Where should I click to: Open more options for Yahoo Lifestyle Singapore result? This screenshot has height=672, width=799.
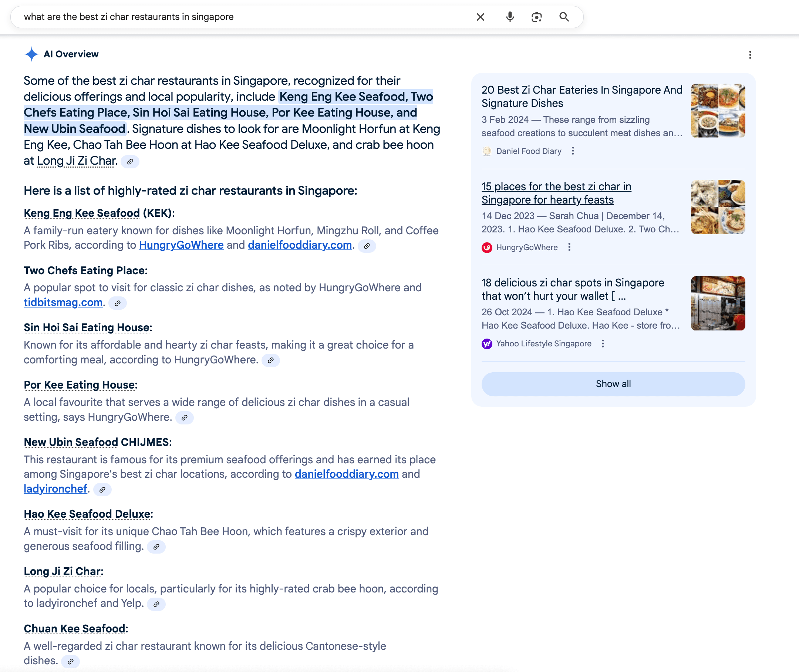603,344
